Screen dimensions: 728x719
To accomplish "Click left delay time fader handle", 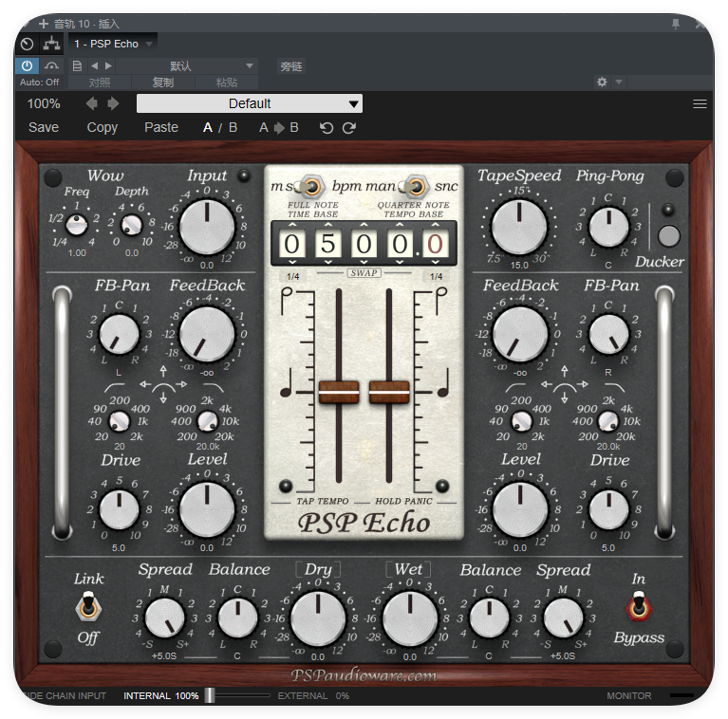I will [339, 392].
